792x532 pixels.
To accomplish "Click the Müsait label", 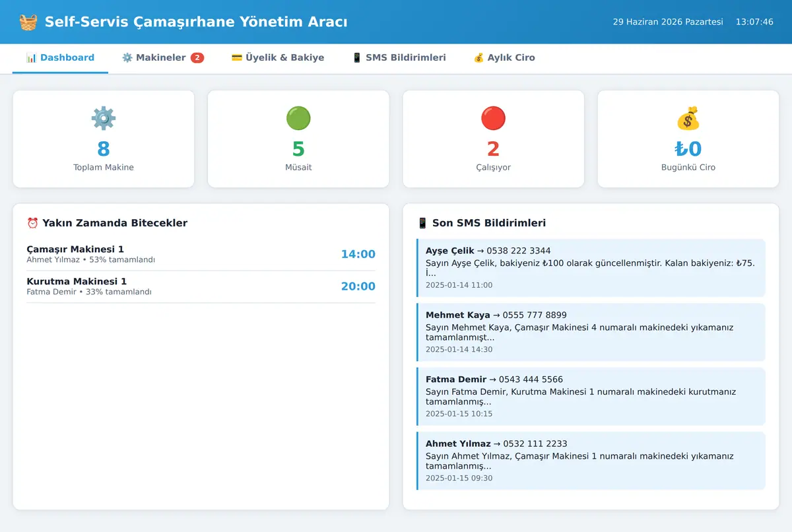I will 298,168.
